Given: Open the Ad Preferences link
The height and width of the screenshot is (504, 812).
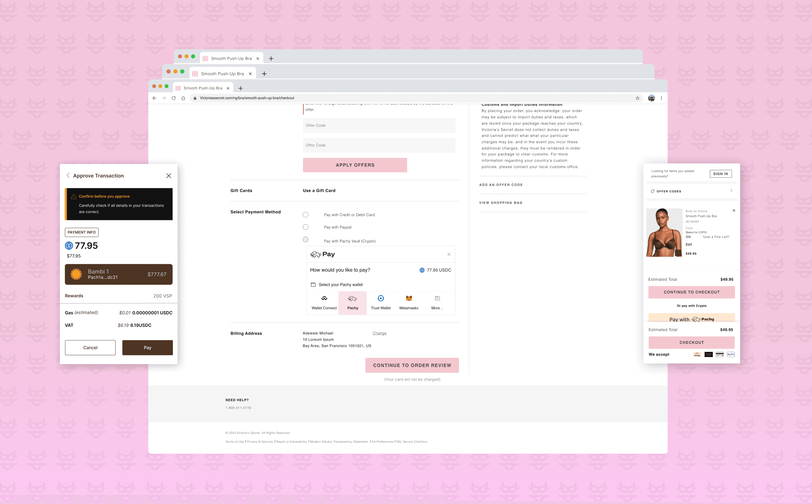Looking at the screenshot, I should (x=383, y=442).
